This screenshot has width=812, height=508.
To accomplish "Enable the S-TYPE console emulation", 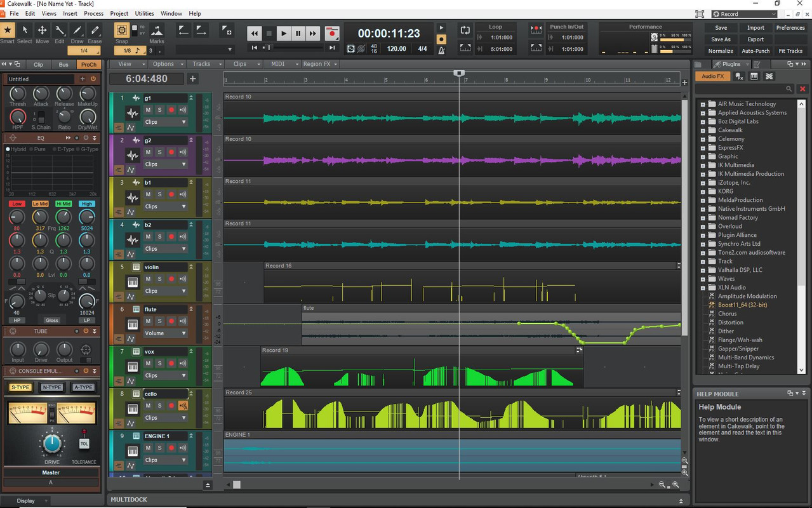I will 20,387.
